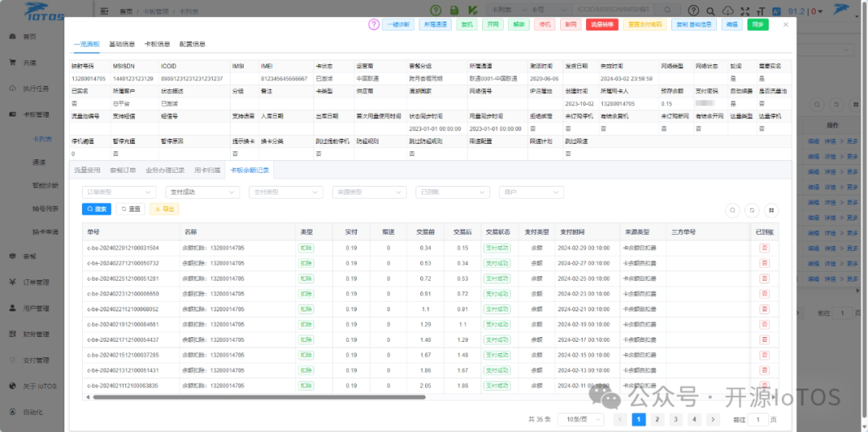The image size is (868, 432).
Task: Click the green 同步 sync button
Action: [758, 24]
